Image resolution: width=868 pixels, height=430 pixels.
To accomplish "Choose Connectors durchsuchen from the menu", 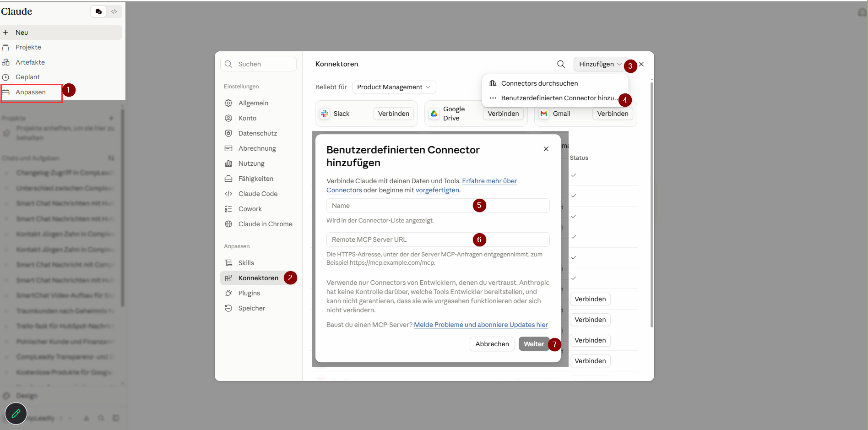I will (x=555, y=83).
